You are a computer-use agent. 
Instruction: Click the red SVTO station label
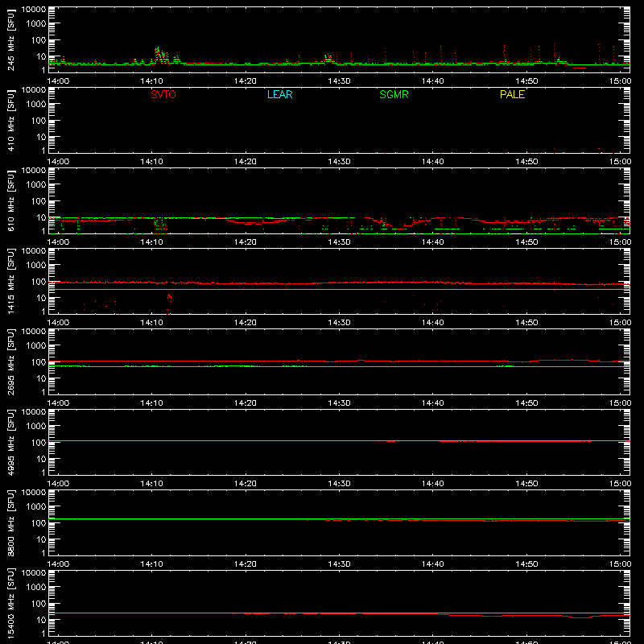pyautogui.click(x=163, y=94)
